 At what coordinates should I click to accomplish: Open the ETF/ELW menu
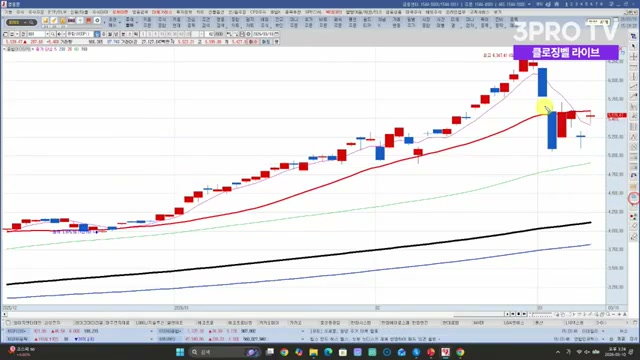pyautogui.click(x=57, y=12)
